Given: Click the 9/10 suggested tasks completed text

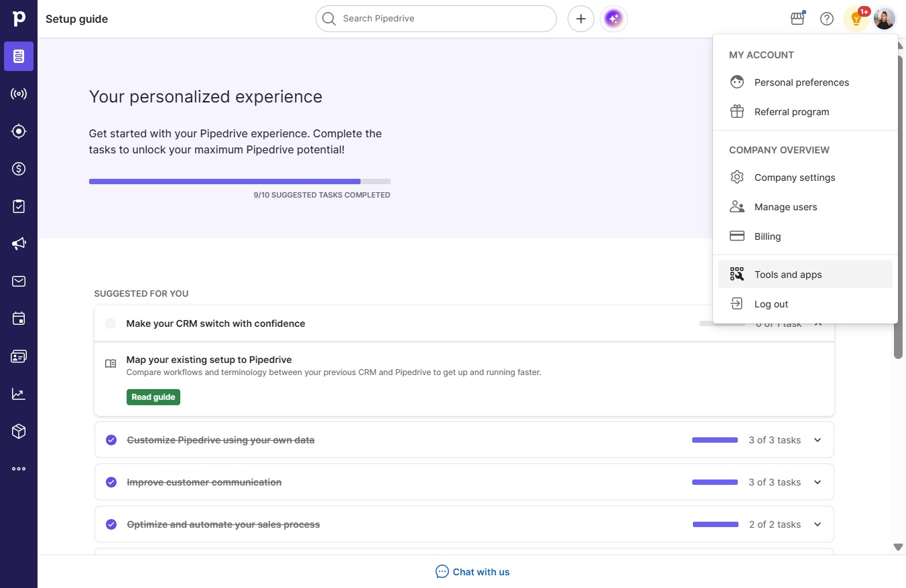Looking at the screenshot, I should [x=322, y=195].
